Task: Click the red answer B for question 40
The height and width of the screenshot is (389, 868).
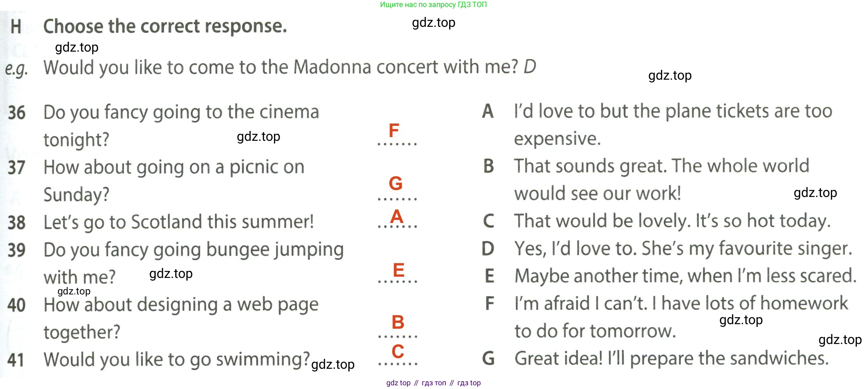Action: (398, 322)
